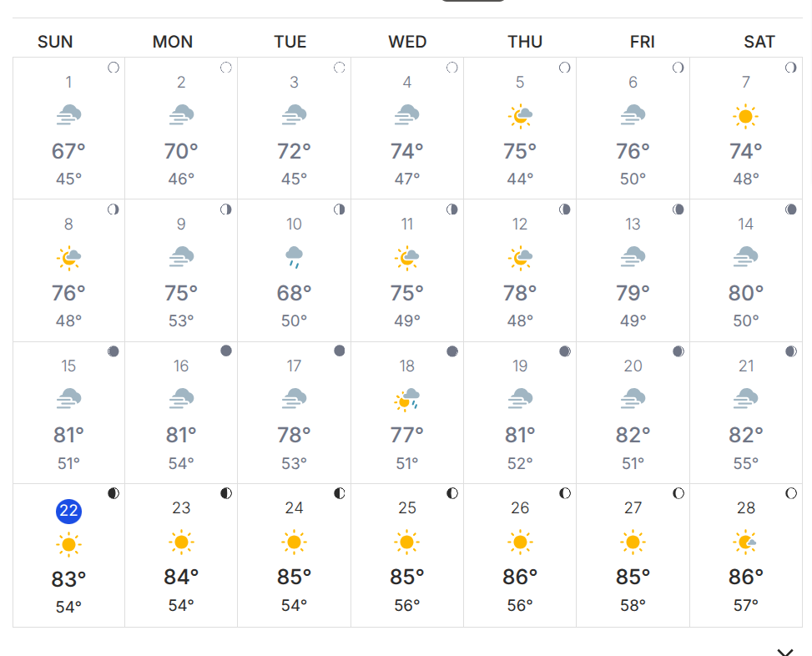This screenshot has width=812, height=656.
Task: Click the WED column header
Action: (x=407, y=42)
